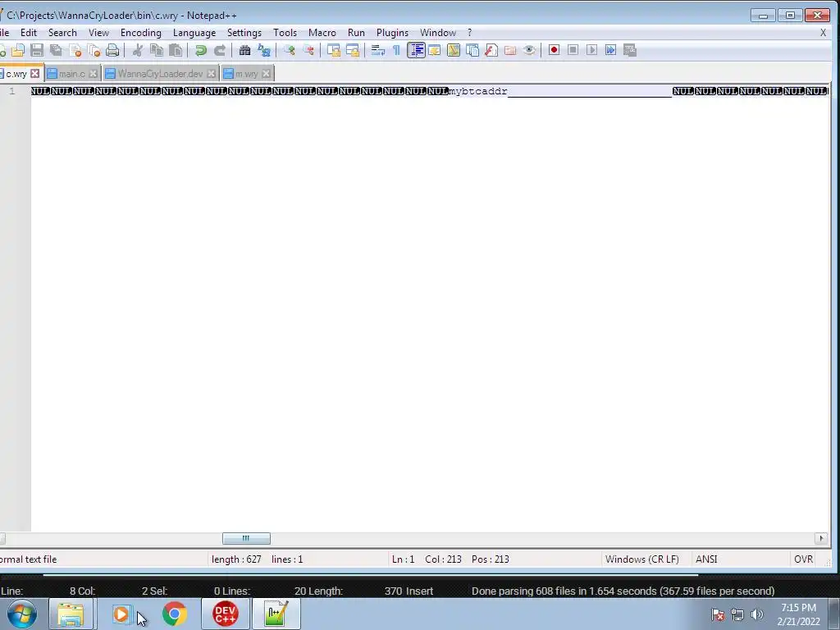Start macro recording with red dot
Screen dimensions: 840x630
(554, 50)
